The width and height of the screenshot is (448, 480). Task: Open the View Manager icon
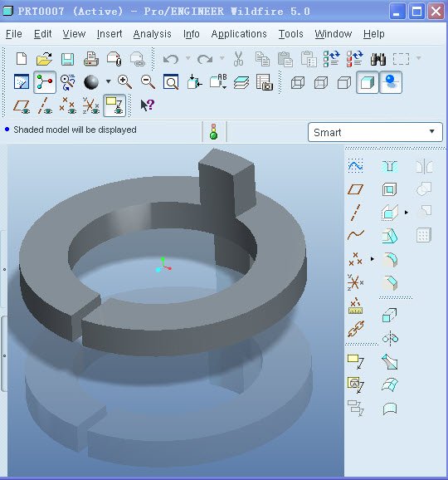click(x=264, y=82)
